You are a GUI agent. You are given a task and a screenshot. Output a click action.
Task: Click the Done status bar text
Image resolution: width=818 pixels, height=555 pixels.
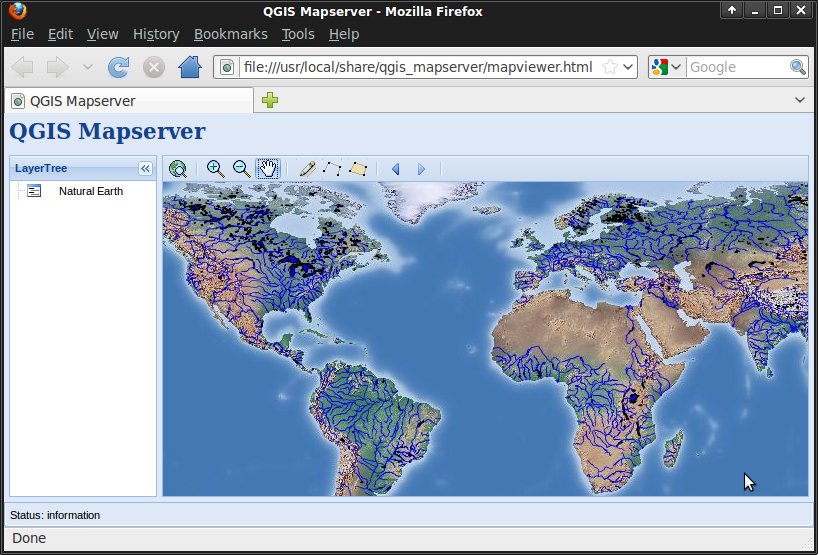point(29,538)
